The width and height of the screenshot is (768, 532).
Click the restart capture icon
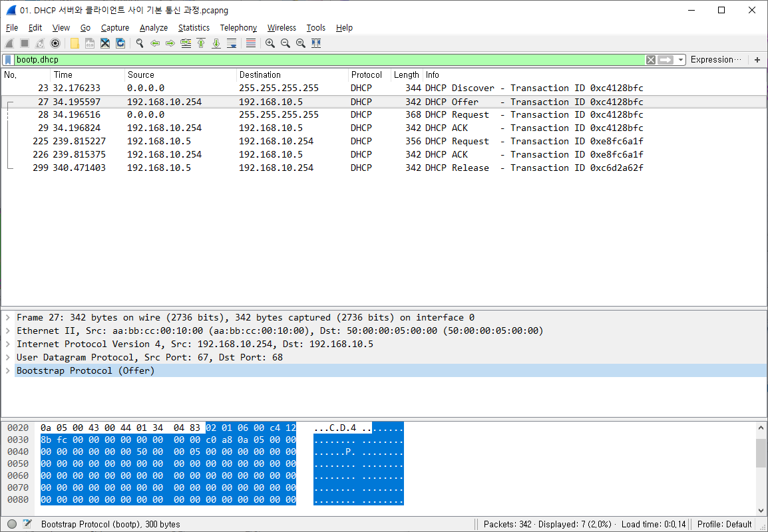point(40,44)
